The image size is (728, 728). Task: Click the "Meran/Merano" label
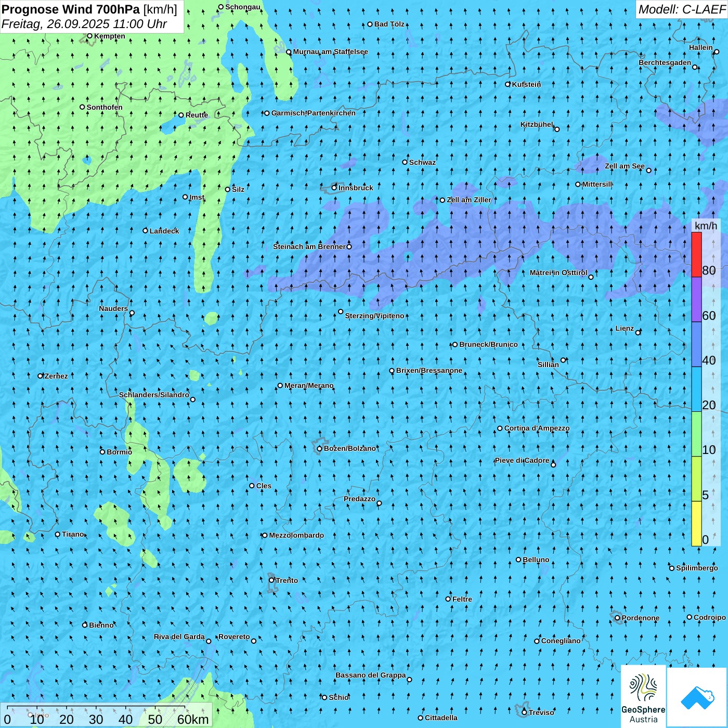click(x=309, y=385)
